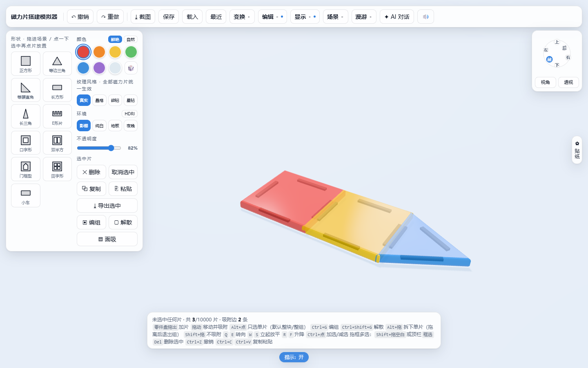This screenshot has width=588, height=368.
Task: Open the 最近 recent list
Action: point(216,17)
